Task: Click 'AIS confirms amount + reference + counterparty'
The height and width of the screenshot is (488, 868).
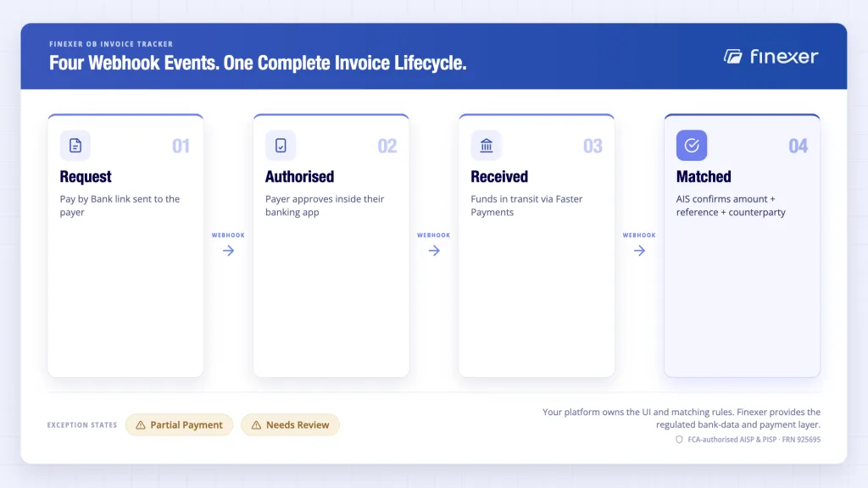Action: pos(731,205)
